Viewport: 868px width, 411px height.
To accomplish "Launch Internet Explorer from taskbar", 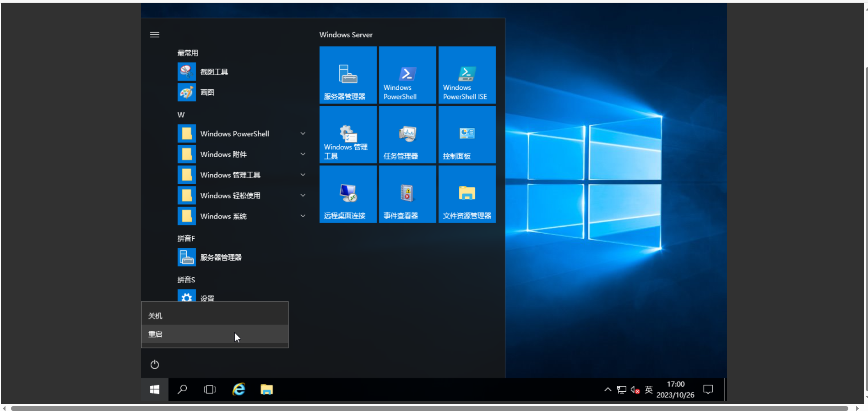I will click(239, 389).
